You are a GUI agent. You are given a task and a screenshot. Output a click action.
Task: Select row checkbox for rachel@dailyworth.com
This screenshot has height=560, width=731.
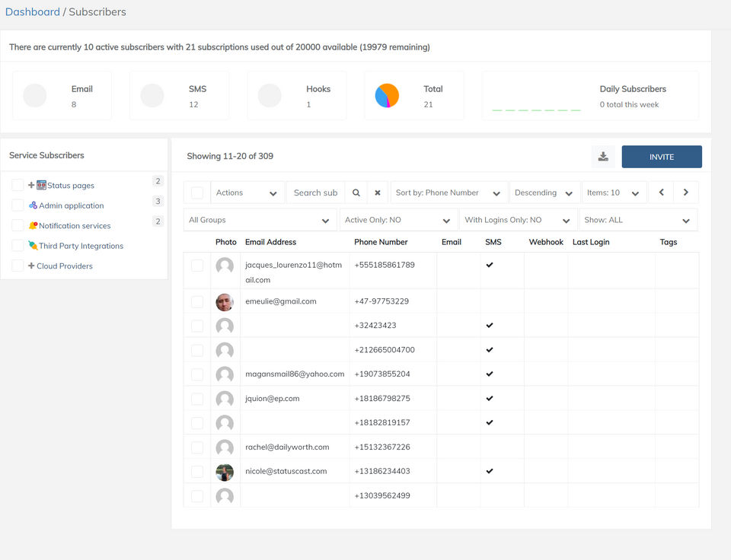point(197,447)
